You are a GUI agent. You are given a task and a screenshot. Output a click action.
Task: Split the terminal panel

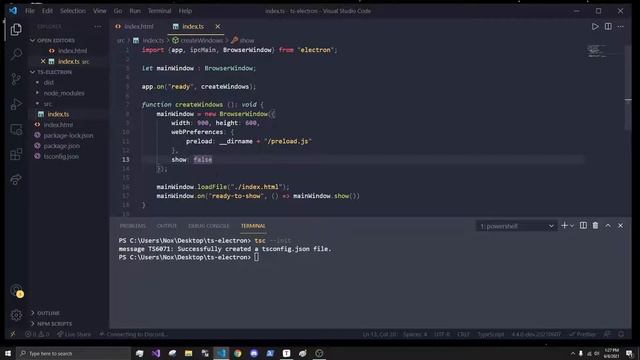(x=583, y=225)
